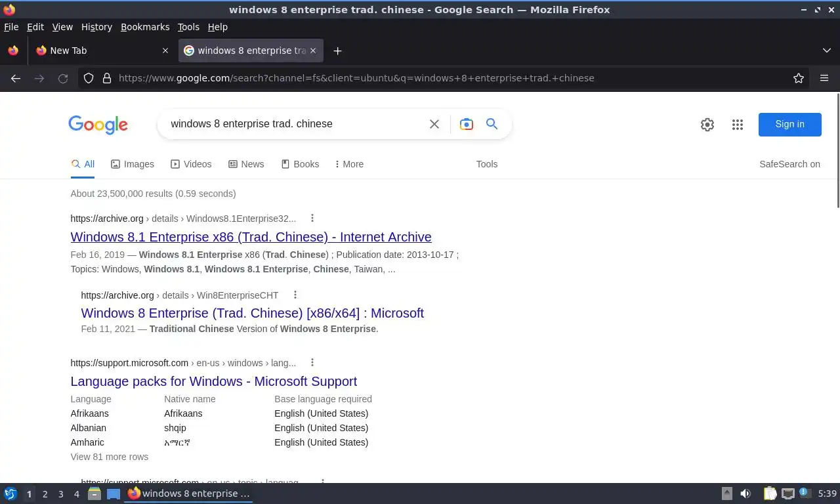Select the pinned Firefox tab icon
Image resolution: width=840 pixels, height=504 pixels.
tap(13, 51)
